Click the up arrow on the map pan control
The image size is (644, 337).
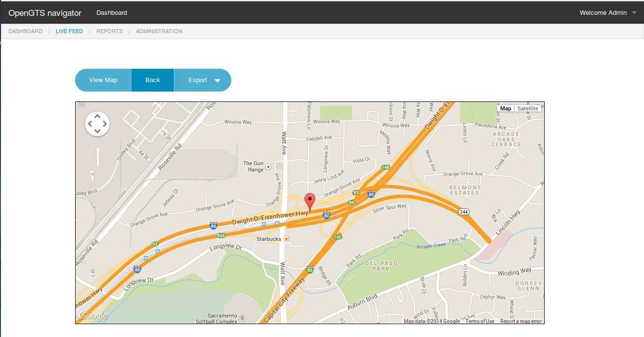click(x=97, y=116)
